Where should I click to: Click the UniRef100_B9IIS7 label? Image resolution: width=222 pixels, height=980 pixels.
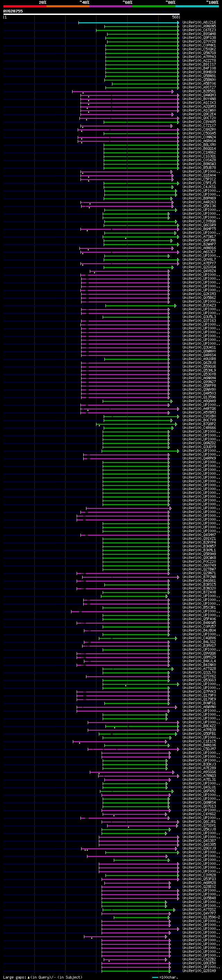click(199, 64)
